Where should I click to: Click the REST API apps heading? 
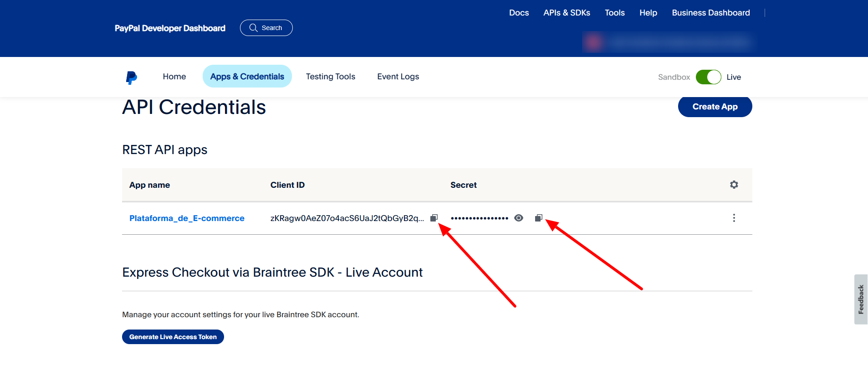point(165,150)
